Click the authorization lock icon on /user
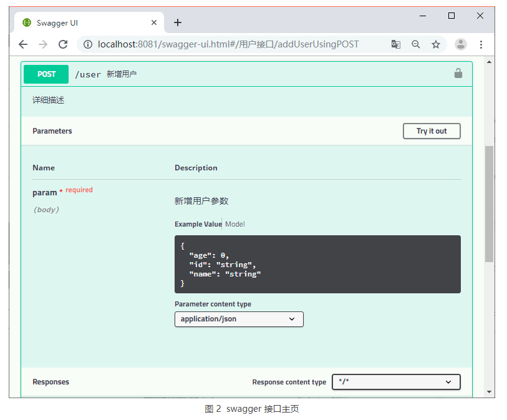Image resolution: width=507 pixels, height=420 pixels. [x=458, y=74]
